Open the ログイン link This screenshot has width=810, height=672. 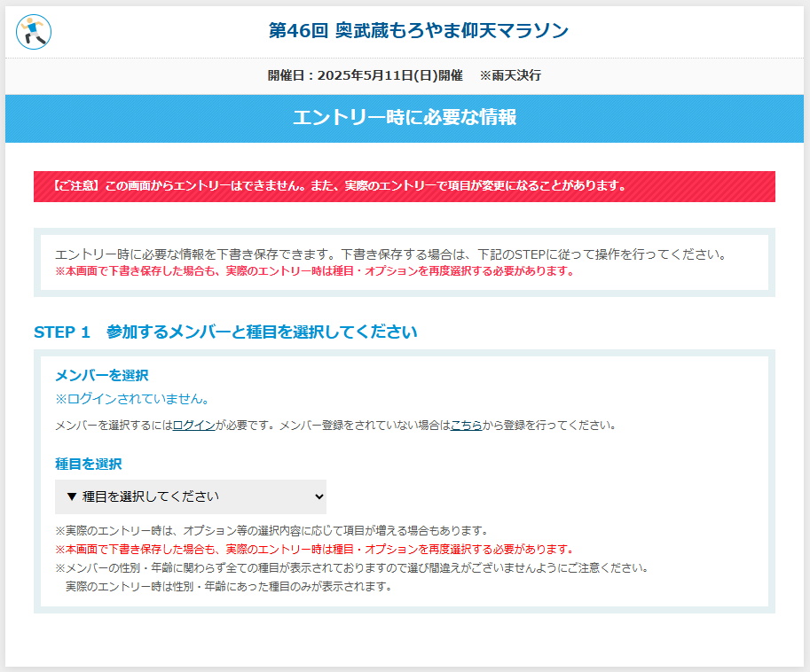tap(193, 426)
